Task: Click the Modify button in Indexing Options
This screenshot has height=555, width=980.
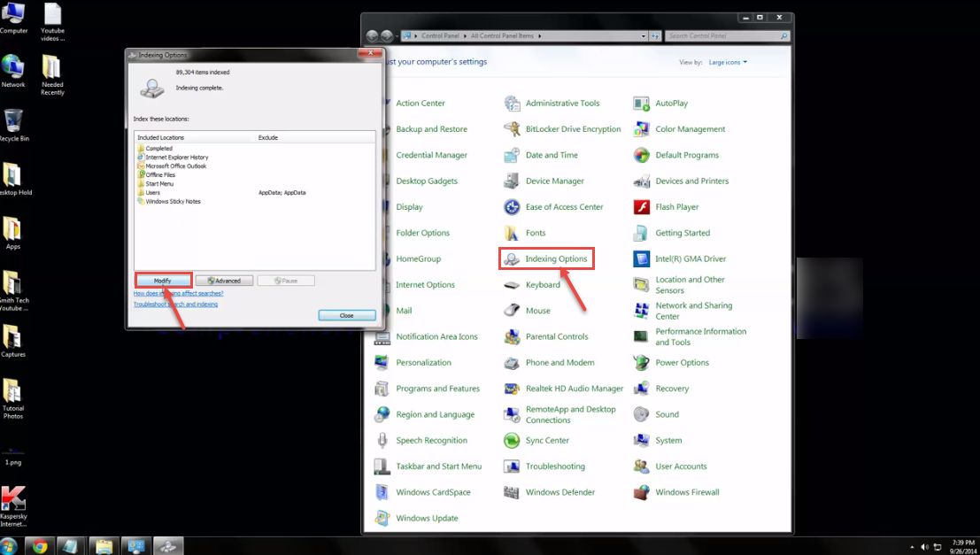Action: coord(163,281)
